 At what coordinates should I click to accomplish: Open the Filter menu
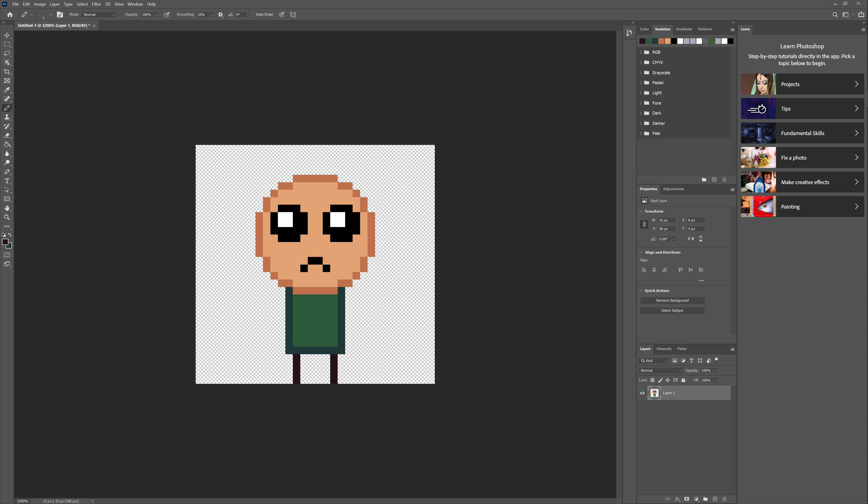[x=96, y=4]
